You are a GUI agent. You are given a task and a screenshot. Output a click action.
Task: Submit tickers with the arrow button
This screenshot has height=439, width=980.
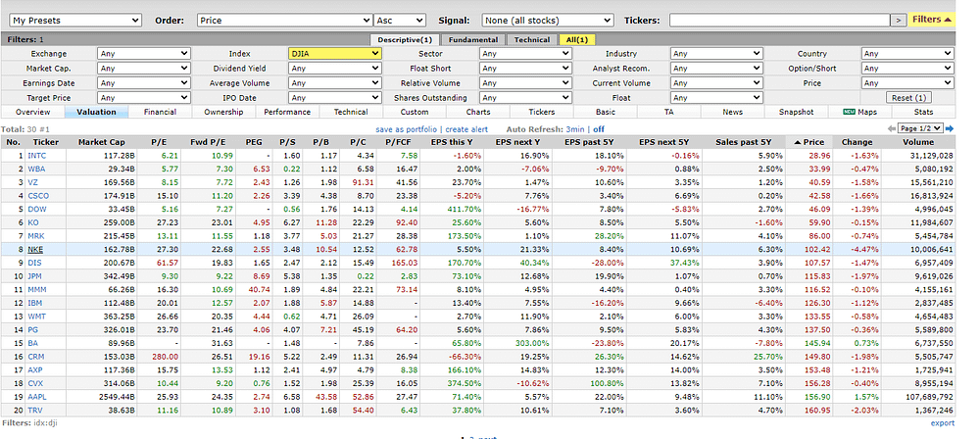[x=899, y=21]
